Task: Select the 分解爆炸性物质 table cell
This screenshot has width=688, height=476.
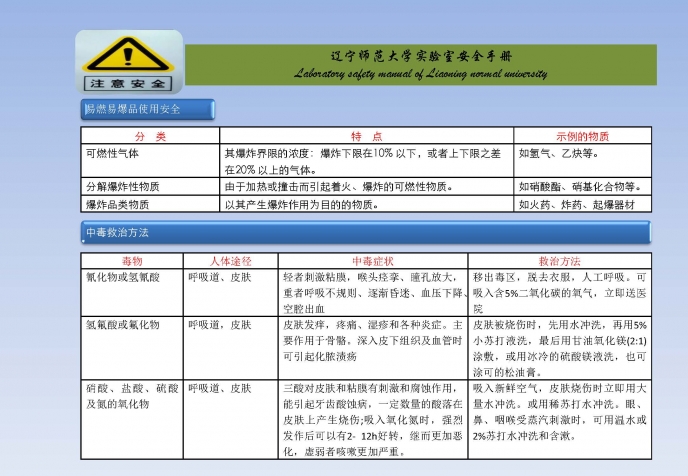Action: [x=122, y=187]
